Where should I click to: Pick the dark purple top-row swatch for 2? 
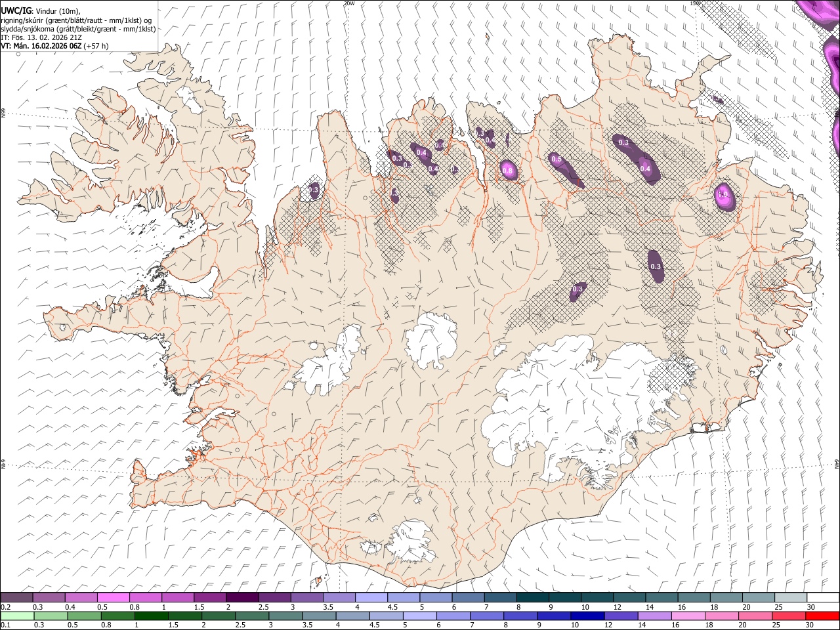[x=241, y=597]
